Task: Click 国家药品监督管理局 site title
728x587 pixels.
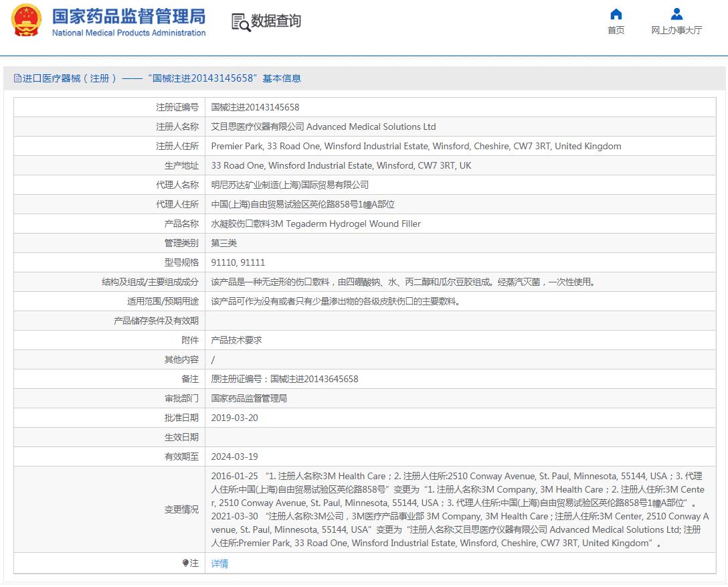Action: [128, 16]
